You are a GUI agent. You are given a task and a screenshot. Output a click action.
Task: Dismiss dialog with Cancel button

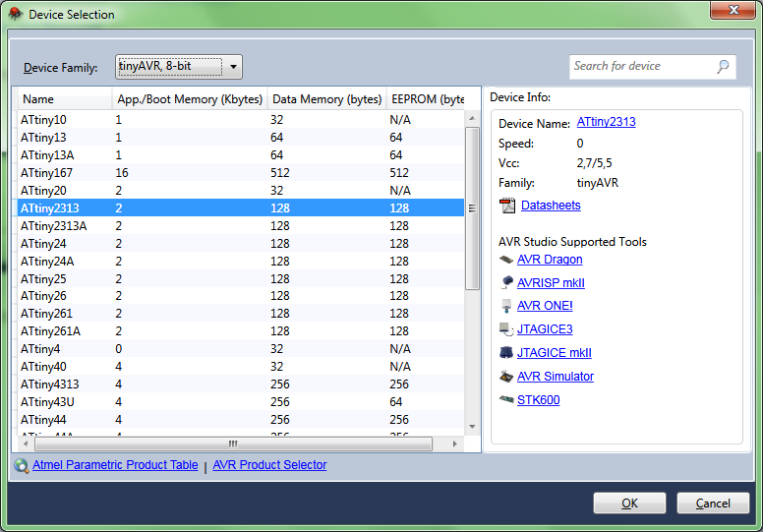coord(713,502)
